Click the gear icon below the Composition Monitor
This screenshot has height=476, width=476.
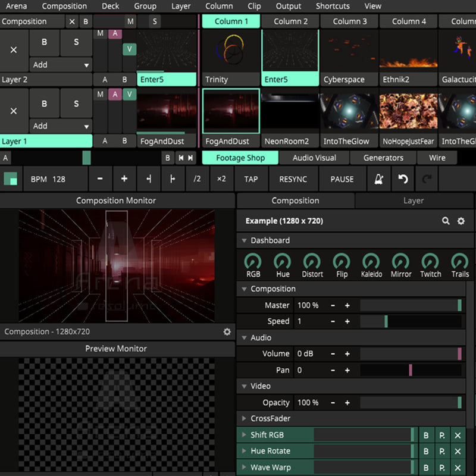(x=227, y=332)
